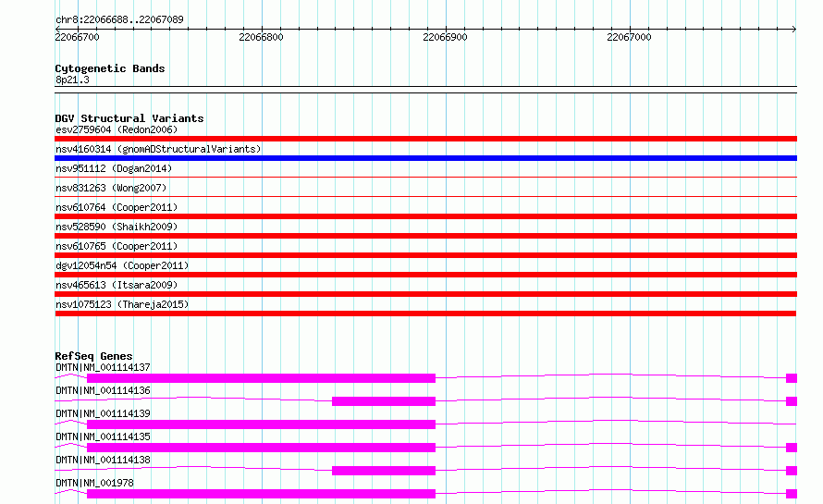Click the right-edge exon of NM_001114136

792,401
